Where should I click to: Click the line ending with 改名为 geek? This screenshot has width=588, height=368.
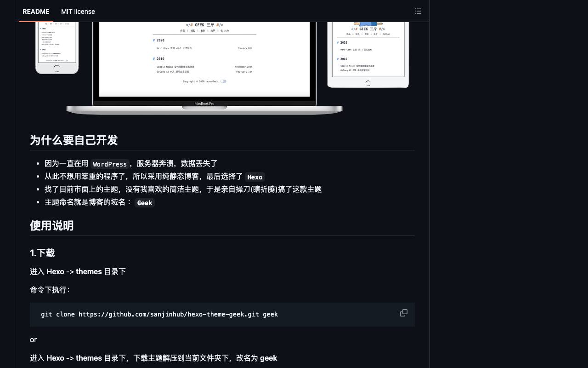pyautogui.click(x=153, y=358)
